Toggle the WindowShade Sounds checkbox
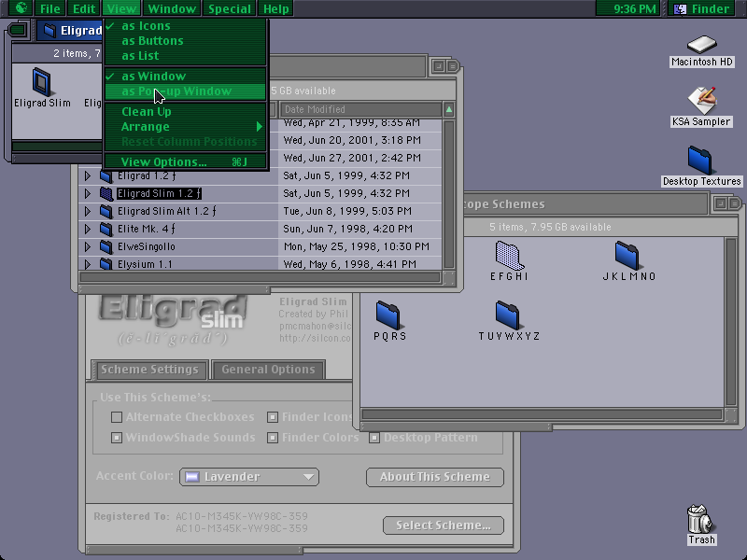This screenshot has width=747, height=560. (x=117, y=438)
